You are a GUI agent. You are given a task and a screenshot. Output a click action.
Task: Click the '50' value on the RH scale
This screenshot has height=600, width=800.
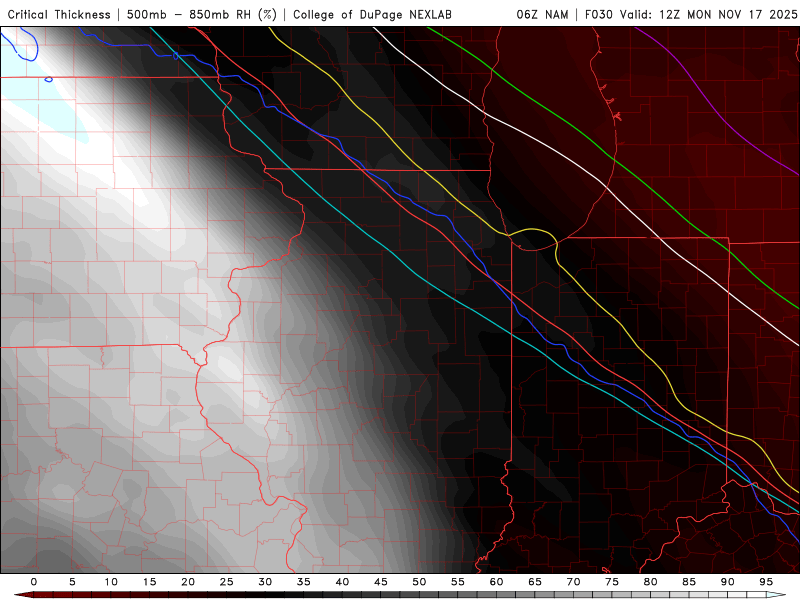pyautogui.click(x=419, y=582)
